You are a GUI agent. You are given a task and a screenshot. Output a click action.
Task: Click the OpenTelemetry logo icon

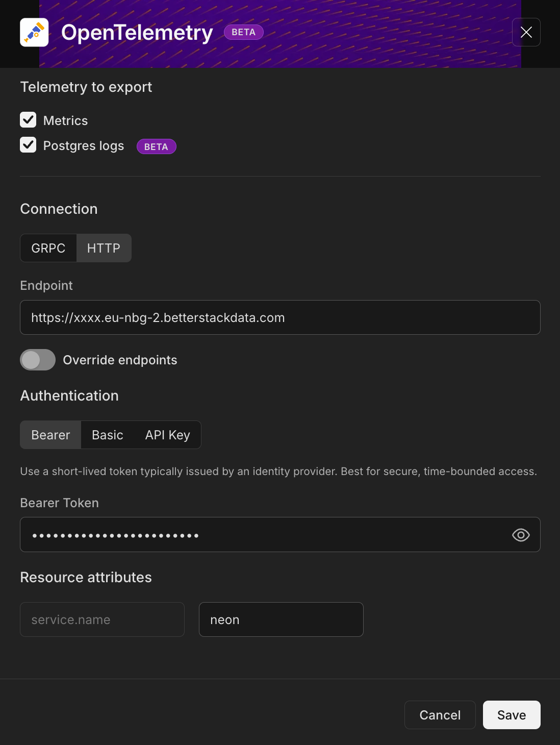click(x=34, y=32)
